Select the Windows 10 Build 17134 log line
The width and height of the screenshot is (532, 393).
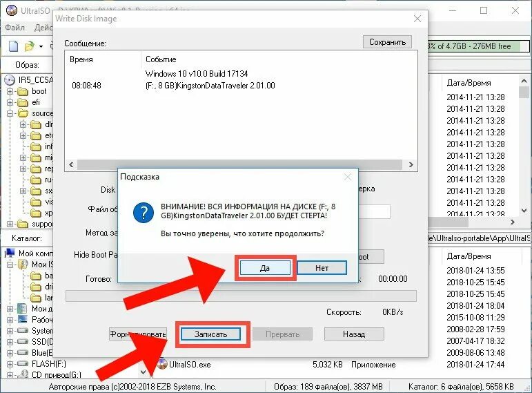click(197, 74)
